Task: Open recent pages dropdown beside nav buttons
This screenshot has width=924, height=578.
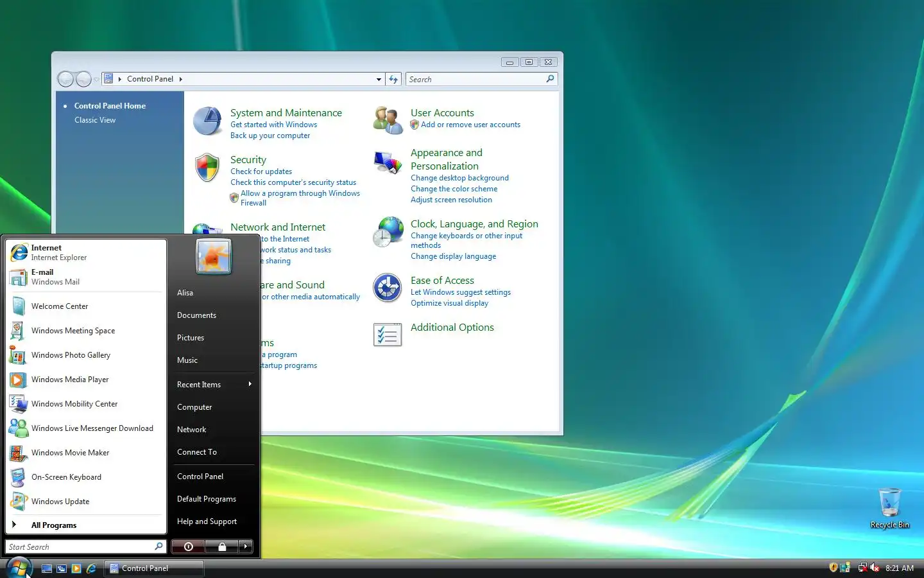Action: pyautogui.click(x=96, y=80)
